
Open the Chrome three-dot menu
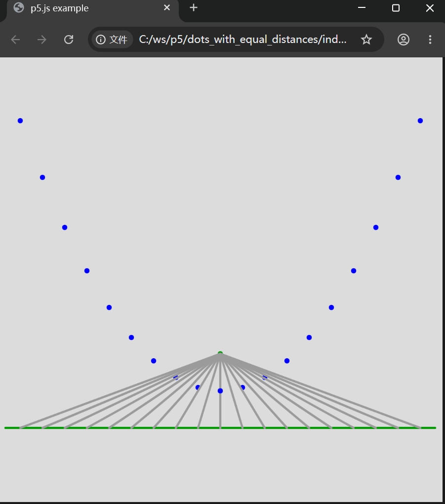click(430, 40)
